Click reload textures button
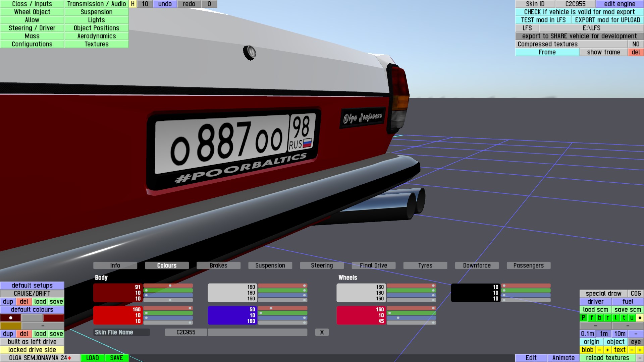Image resolution: width=644 pixels, height=362 pixels. click(x=607, y=358)
